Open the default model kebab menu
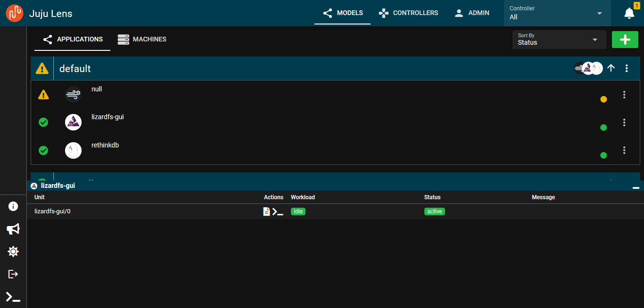The image size is (644, 308). click(627, 68)
